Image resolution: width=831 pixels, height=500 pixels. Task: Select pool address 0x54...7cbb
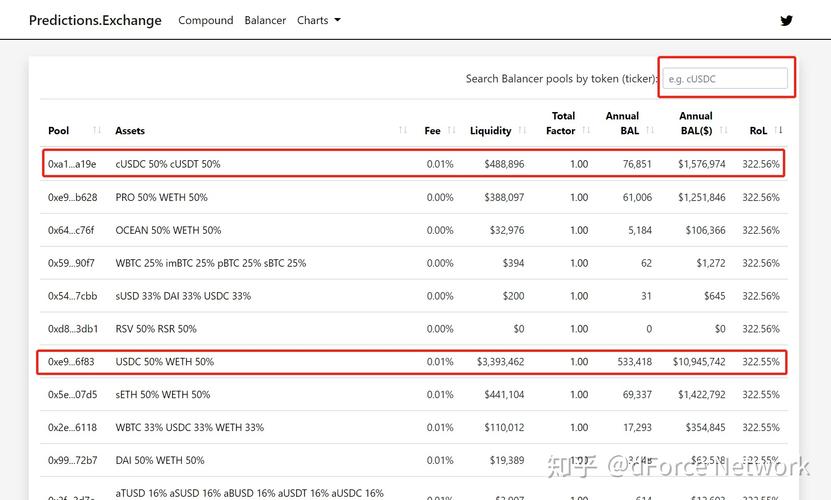click(x=73, y=296)
